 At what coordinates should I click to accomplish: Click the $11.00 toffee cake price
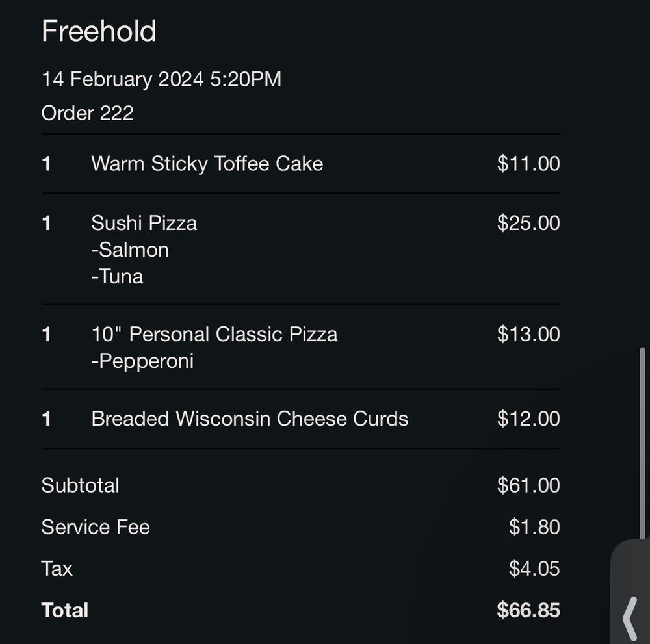(528, 163)
